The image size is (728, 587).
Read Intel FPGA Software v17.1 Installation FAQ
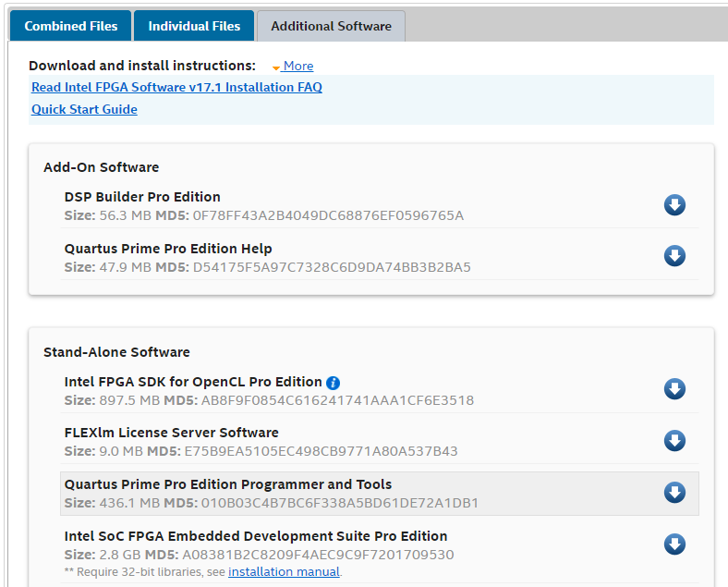coord(176,88)
